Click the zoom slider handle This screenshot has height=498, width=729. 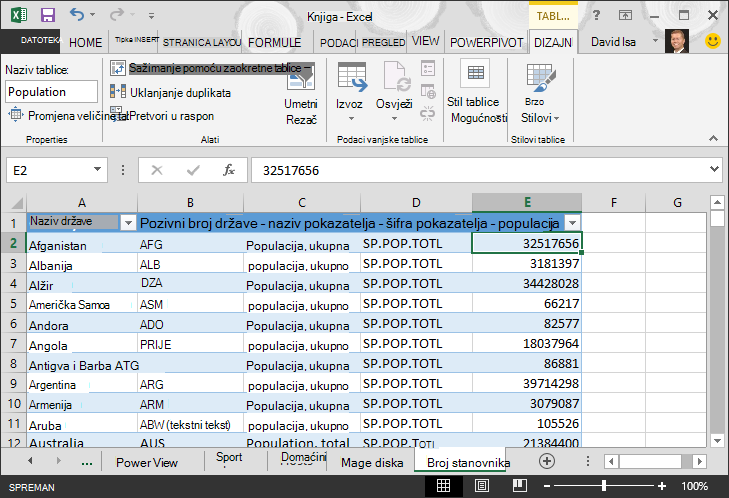pyautogui.click(x=603, y=486)
